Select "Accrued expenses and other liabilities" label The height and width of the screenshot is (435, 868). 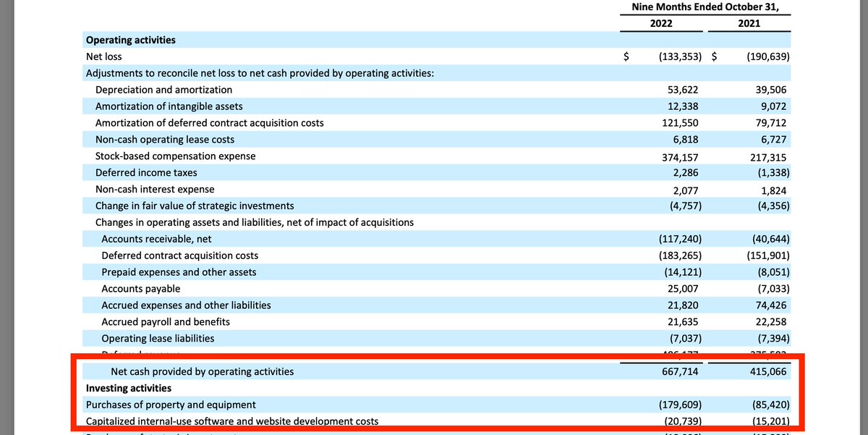pyautogui.click(x=187, y=305)
